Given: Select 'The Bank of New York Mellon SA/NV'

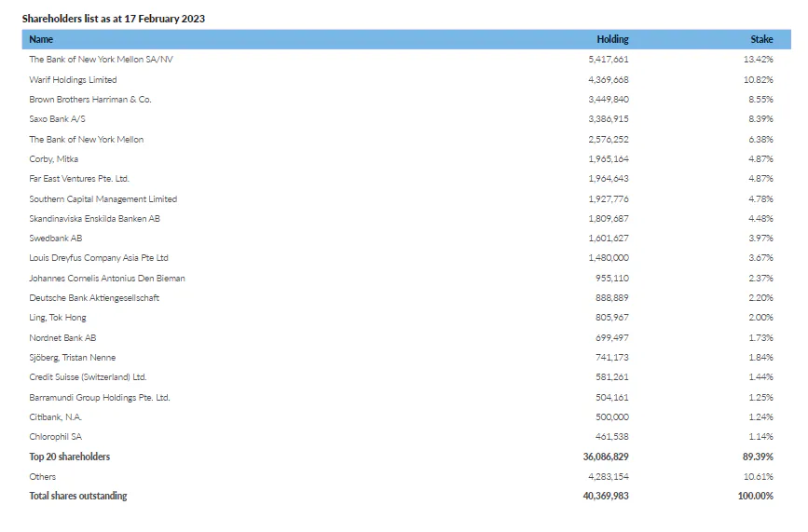Looking at the screenshot, I should coord(101,60).
